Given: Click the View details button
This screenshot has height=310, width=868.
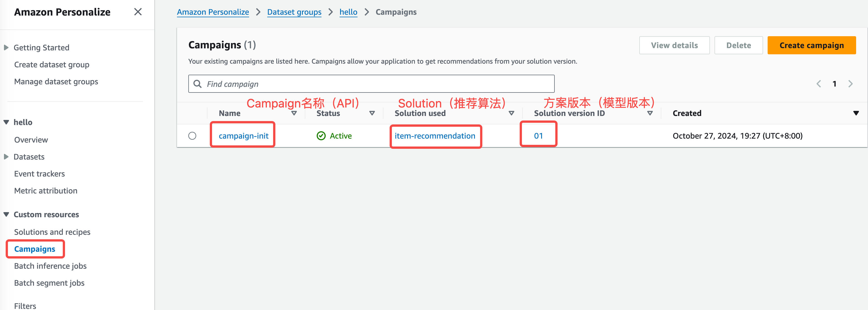Looking at the screenshot, I should pyautogui.click(x=674, y=46).
